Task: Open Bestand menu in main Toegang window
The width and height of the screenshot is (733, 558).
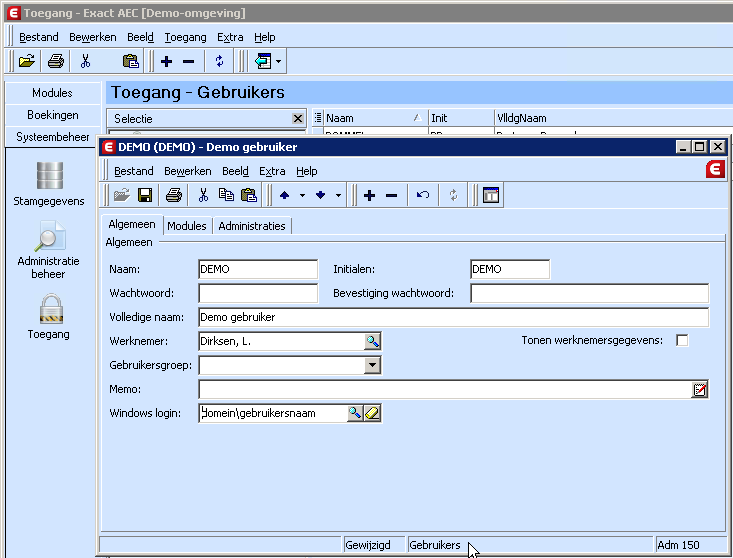Action: (x=39, y=37)
